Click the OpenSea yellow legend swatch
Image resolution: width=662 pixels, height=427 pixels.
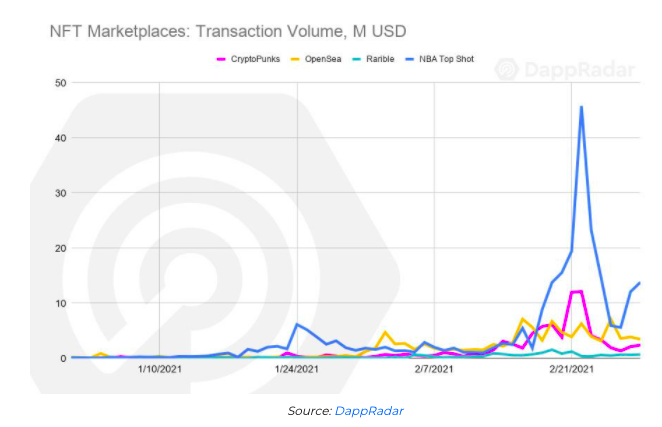point(295,59)
